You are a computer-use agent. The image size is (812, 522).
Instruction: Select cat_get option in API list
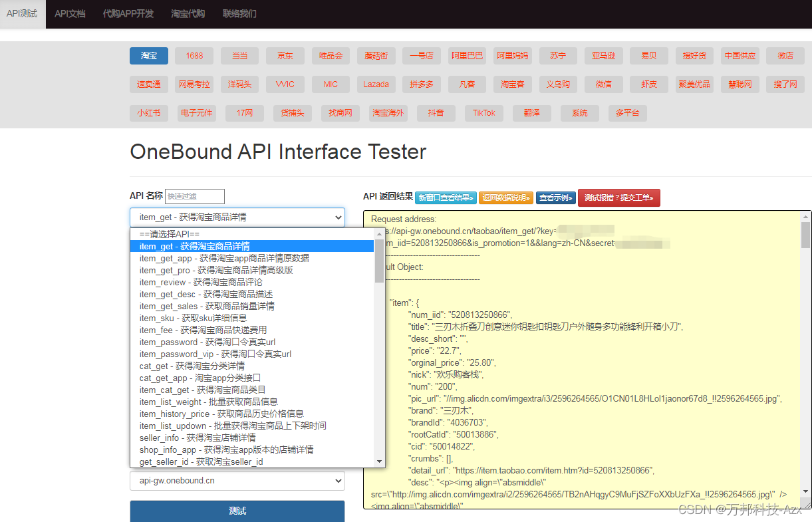pos(253,366)
